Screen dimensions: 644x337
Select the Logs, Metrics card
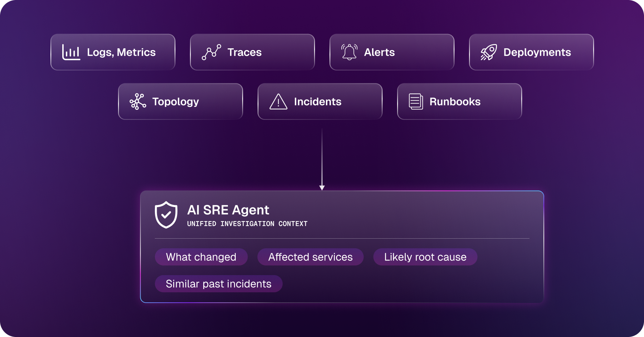click(113, 52)
